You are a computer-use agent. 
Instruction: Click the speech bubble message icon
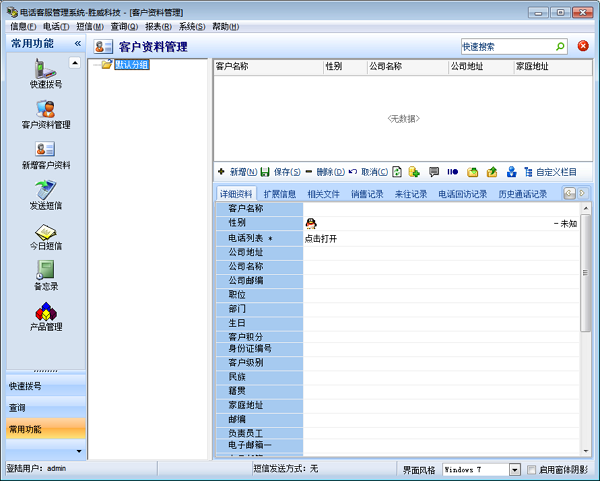[x=434, y=172]
